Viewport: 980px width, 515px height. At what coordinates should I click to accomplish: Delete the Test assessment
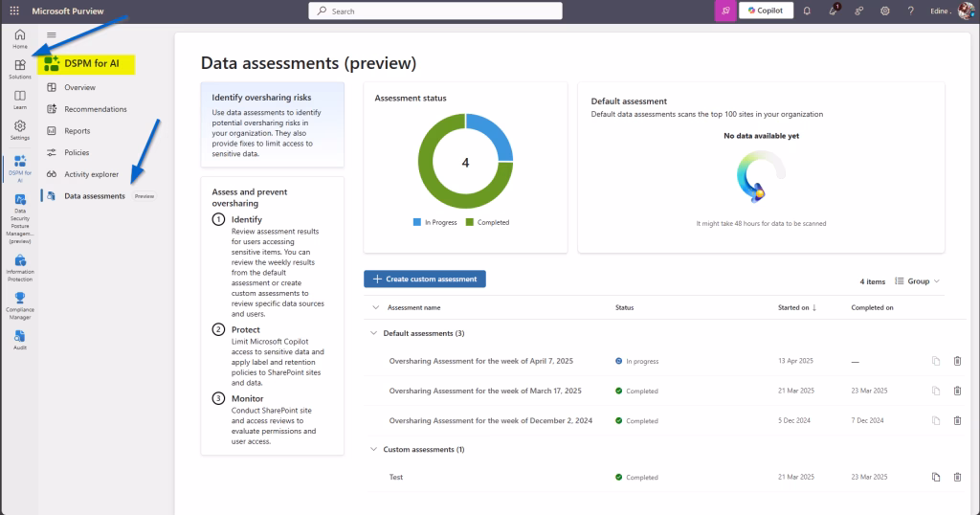click(957, 477)
